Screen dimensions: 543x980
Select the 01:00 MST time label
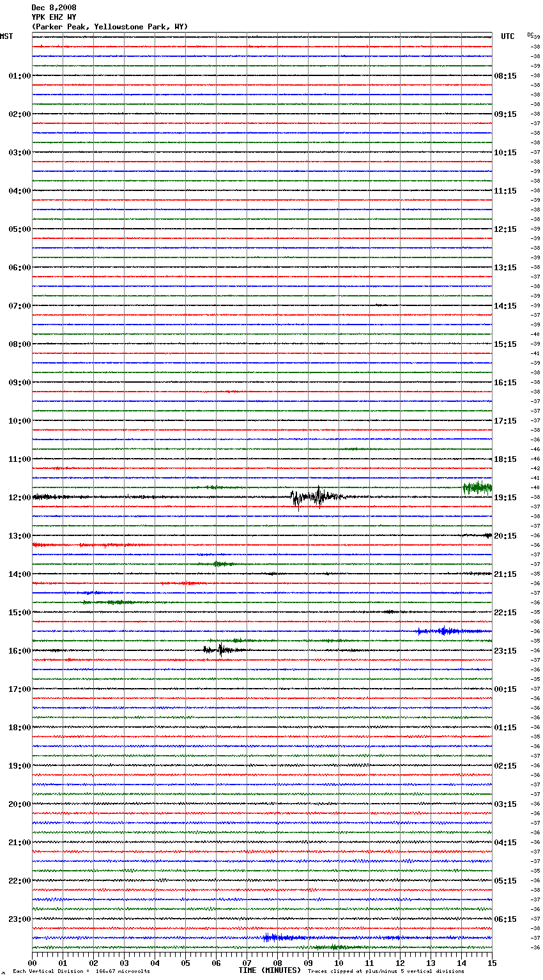click(x=19, y=76)
